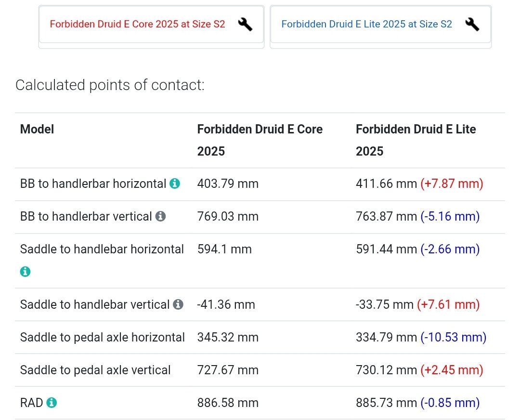Select the 886.58 mm RAD value

tap(228, 403)
